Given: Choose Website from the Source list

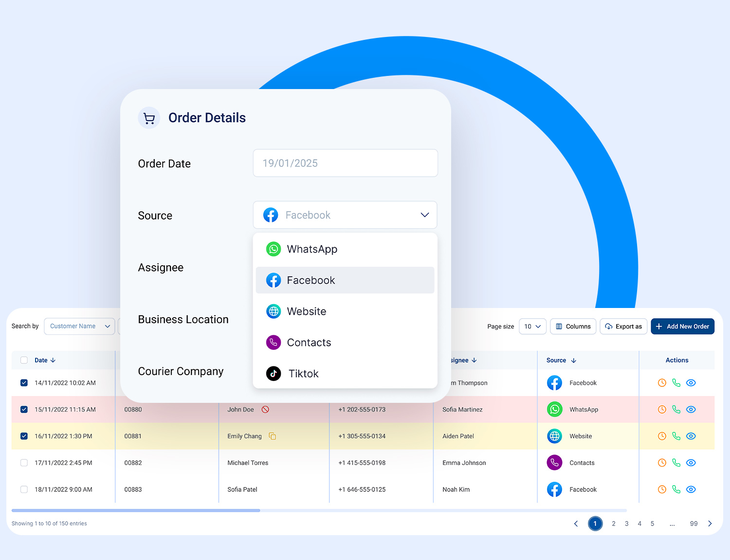Looking at the screenshot, I should (345, 311).
